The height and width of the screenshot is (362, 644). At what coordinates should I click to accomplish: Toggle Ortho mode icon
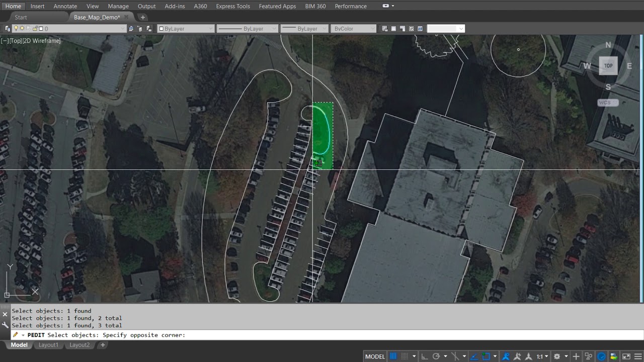[425, 356]
